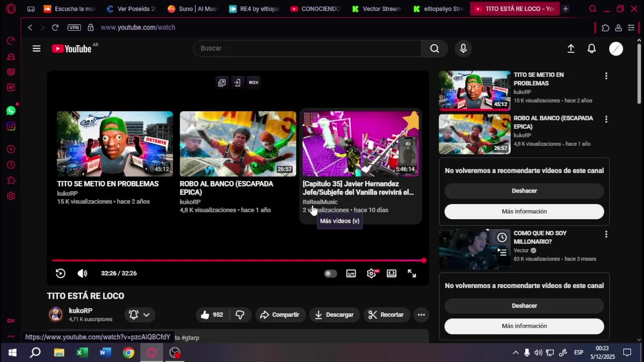Play end-screen video TITO SE METIO EN PROBLEMAS
Viewport: 644px width, 362px height.
[115, 144]
